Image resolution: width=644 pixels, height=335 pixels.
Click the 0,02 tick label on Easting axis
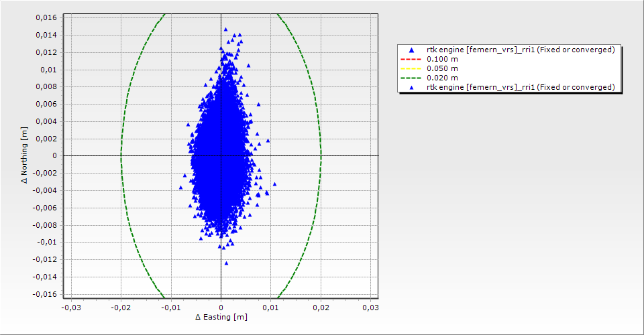[321, 308]
